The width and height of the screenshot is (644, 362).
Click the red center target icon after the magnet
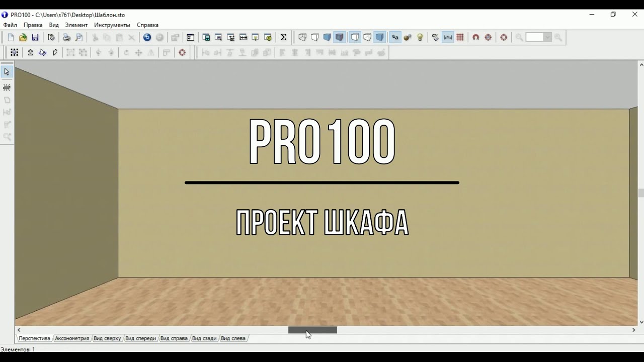pos(488,37)
